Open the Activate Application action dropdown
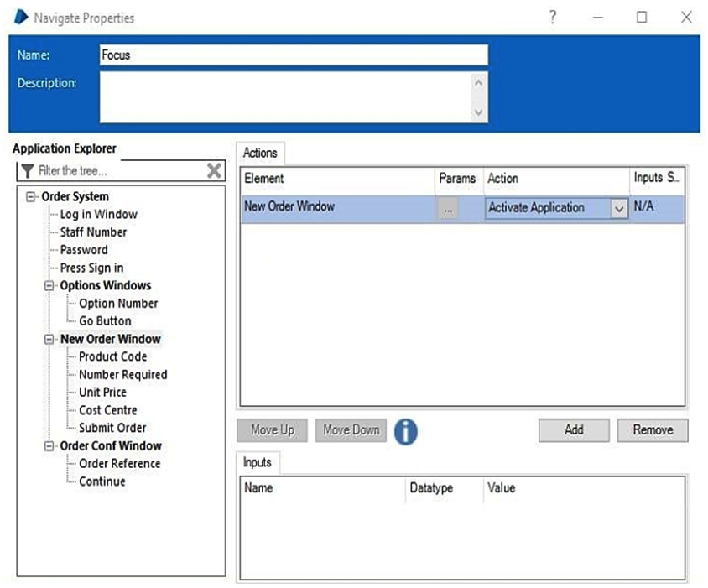The width and height of the screenshot is (708, 588). pos(619,208)
